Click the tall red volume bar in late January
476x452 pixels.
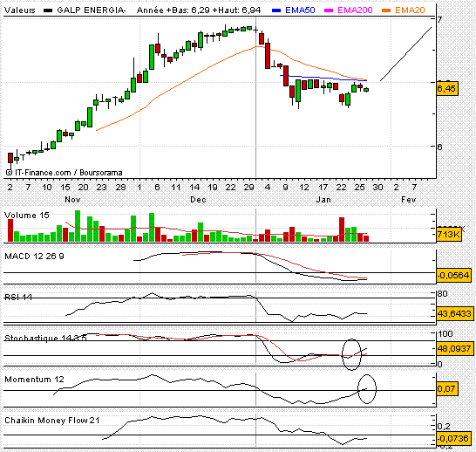point(342,229)
